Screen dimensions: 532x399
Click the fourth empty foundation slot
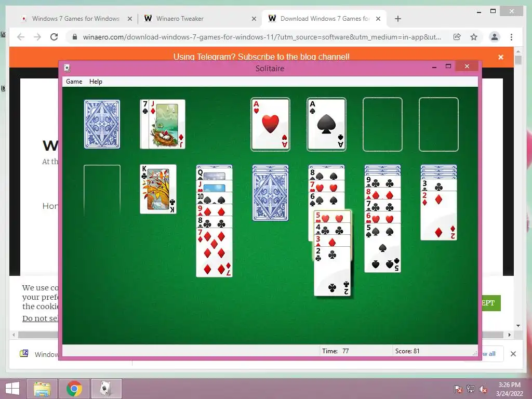(x=438, y=124)
